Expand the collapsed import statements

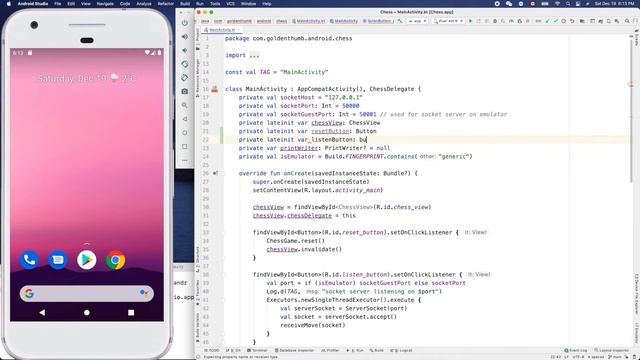click(x=254, y=55)
